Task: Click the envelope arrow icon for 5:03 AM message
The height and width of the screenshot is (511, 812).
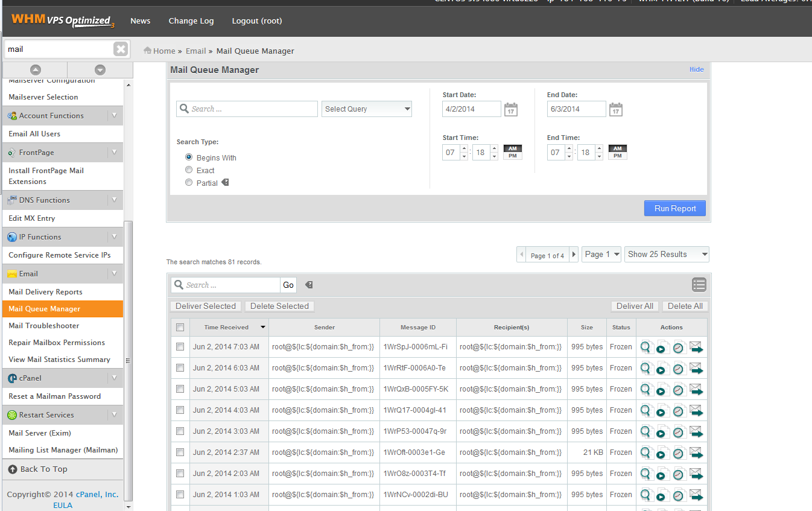Action: (x=696, y=390)
